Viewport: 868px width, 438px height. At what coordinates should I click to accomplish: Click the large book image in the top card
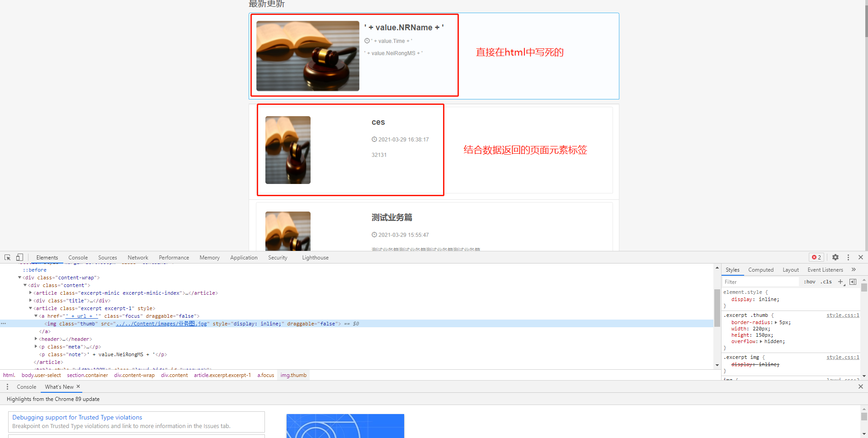click(307, 56)
